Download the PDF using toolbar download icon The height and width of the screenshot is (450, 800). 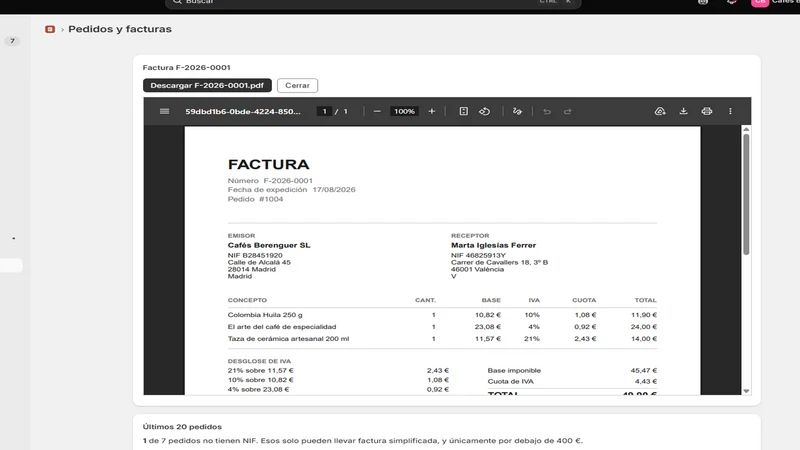pyautogui.click(x=683, y=111)
